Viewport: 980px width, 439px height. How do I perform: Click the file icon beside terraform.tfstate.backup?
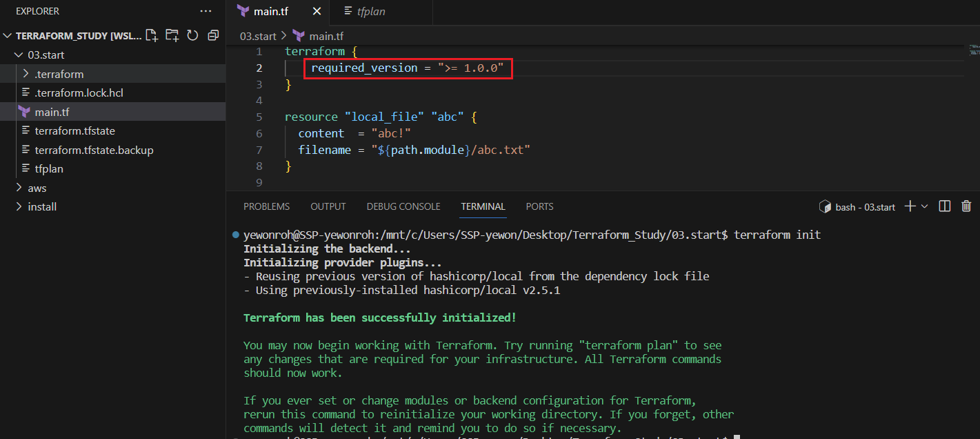(26, 150)
